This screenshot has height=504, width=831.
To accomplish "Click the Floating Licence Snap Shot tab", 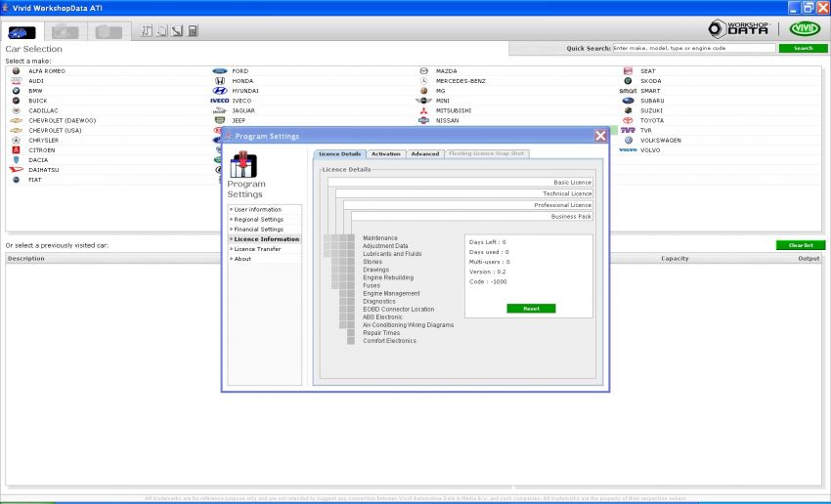I will [x=486, y=153].
